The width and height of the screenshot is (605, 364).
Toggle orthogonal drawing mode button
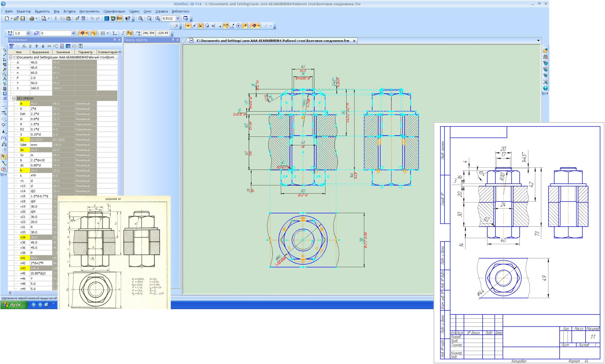tap(123, 33)
